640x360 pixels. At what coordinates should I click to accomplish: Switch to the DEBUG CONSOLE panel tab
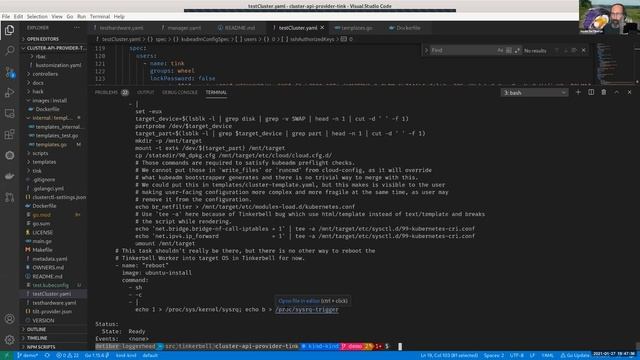(180, 93)
